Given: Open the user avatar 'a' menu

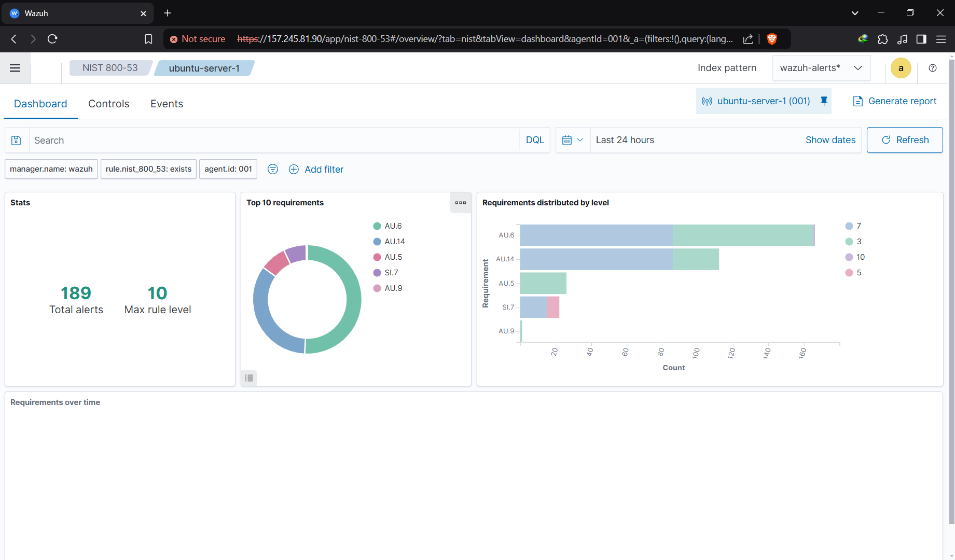Looking at the screenshot, I should pos(901,68).
